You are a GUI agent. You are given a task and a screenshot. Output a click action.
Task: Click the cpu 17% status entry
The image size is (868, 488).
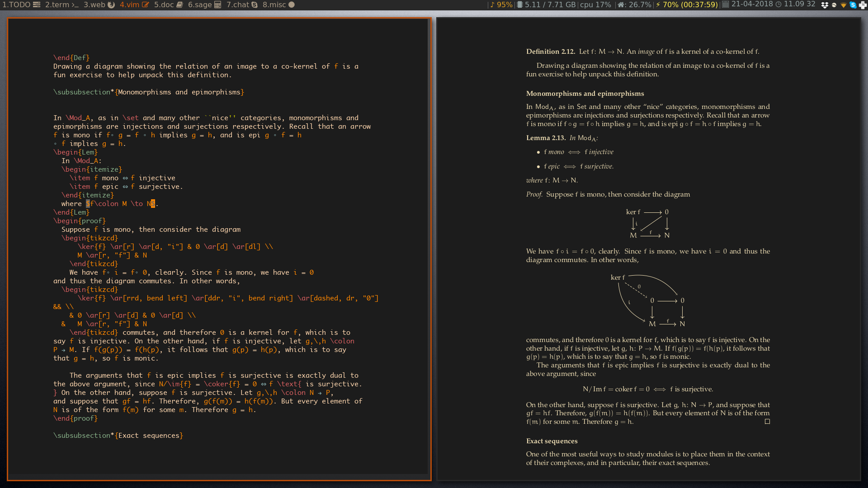point(595,5)
